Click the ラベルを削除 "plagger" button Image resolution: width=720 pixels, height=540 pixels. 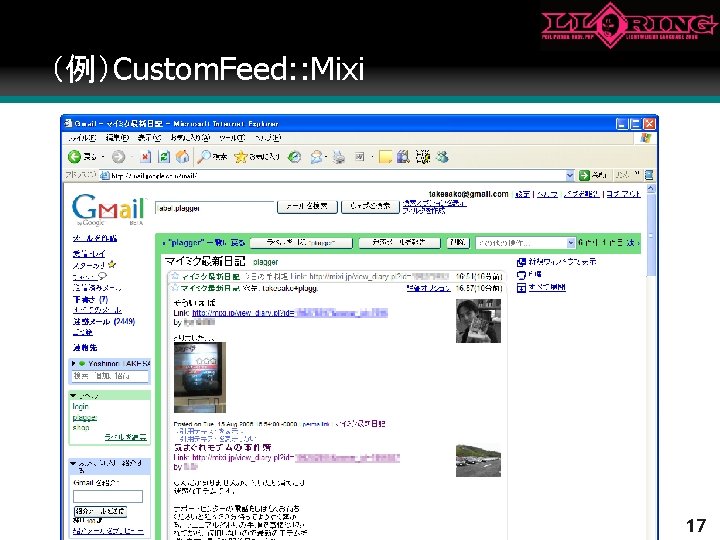coord(301,243)
